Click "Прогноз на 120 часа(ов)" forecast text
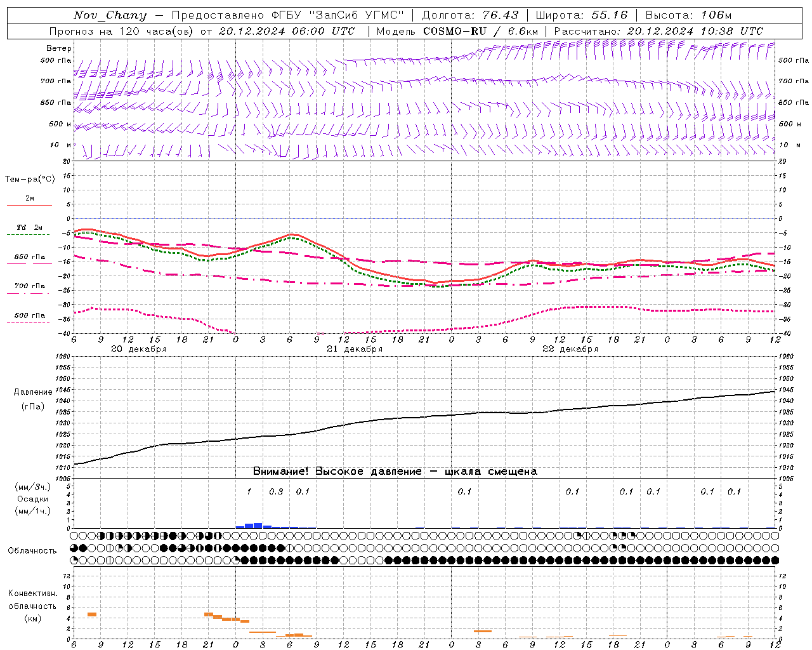The image size is (812, 650). 122,31
